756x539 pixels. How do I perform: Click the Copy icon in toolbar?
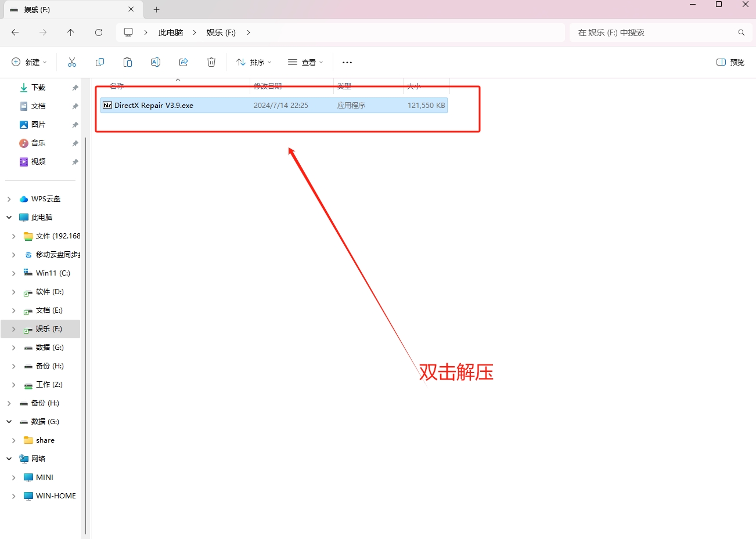(x=100, y=62)
